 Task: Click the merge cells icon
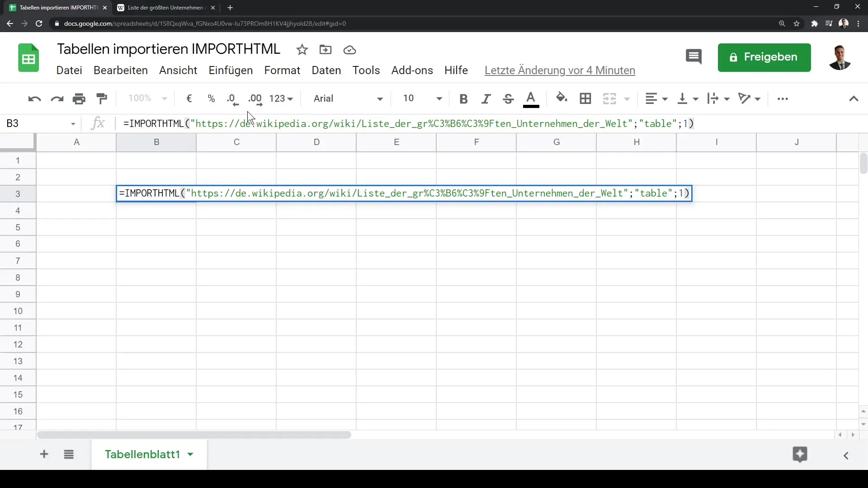610,99
